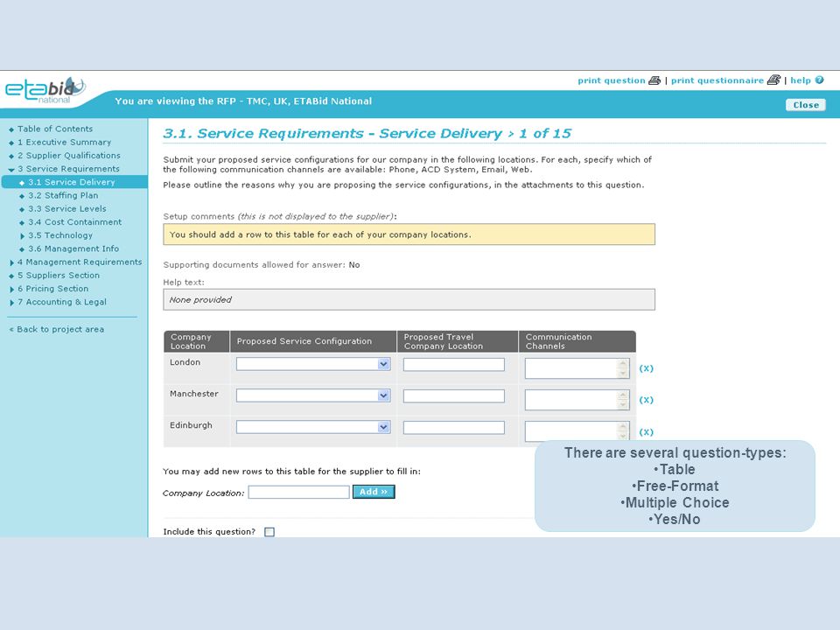Click the print question printer icon
The height and width of the screenshot is (630, 840).
pyautogui.click(x=654, y=80)
